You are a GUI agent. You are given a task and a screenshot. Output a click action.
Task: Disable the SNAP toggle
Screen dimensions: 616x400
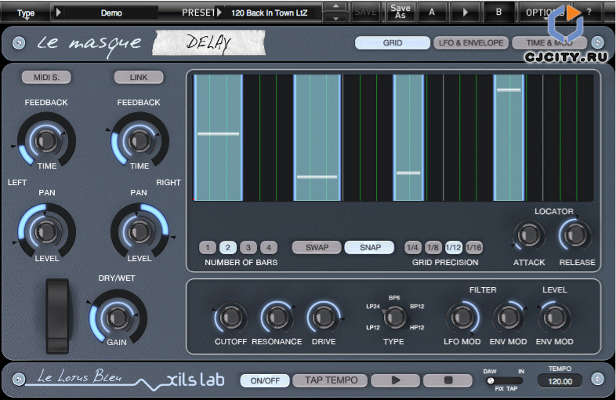click(x=370, y=247)
